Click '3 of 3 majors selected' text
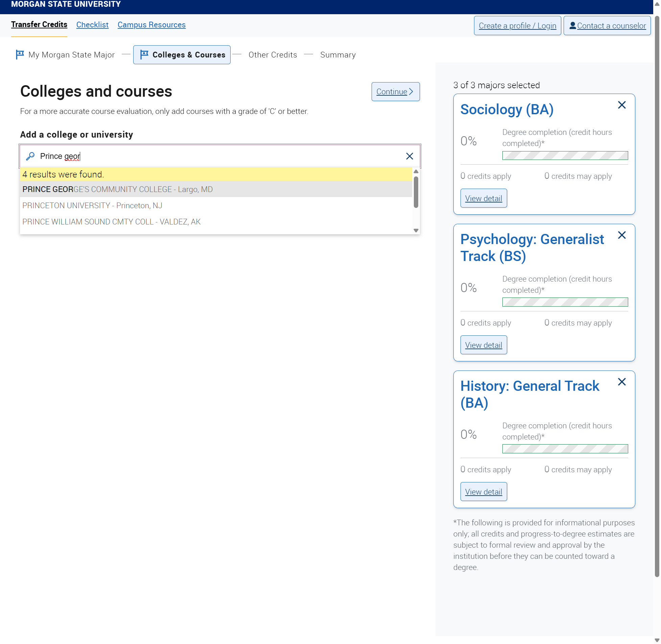This screenshot has width=661, height=644. (496, 85)
